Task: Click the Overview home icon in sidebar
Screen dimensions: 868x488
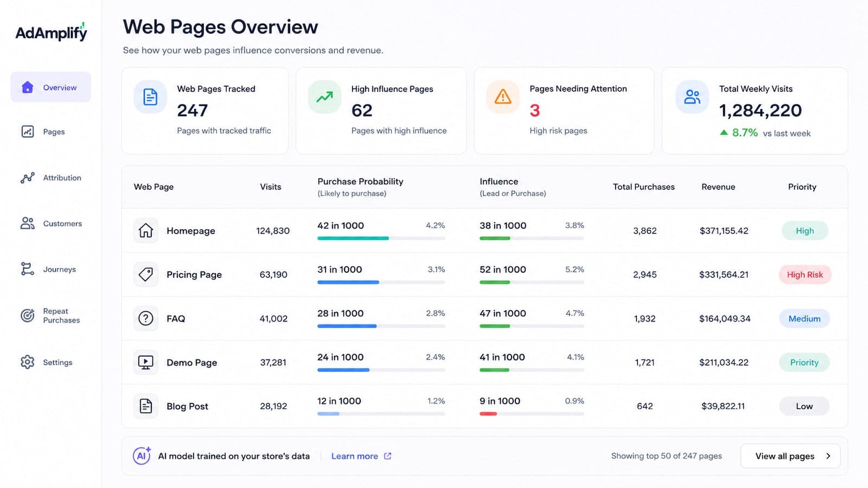Action: coord(28,87)
